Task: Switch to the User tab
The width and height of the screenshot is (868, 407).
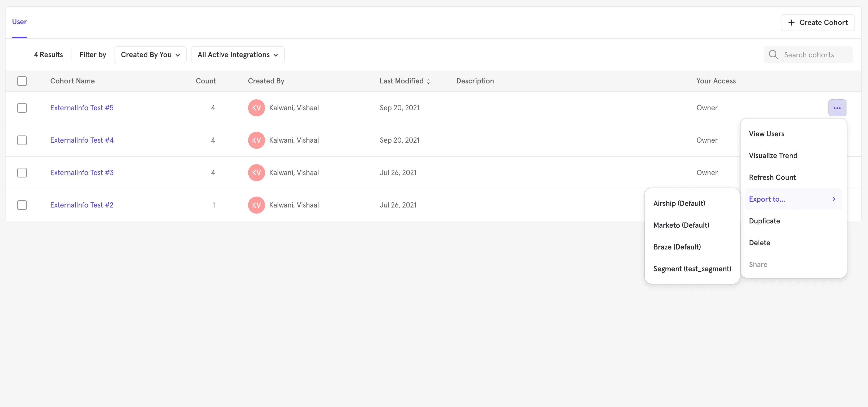Action: tap(19, 22)
